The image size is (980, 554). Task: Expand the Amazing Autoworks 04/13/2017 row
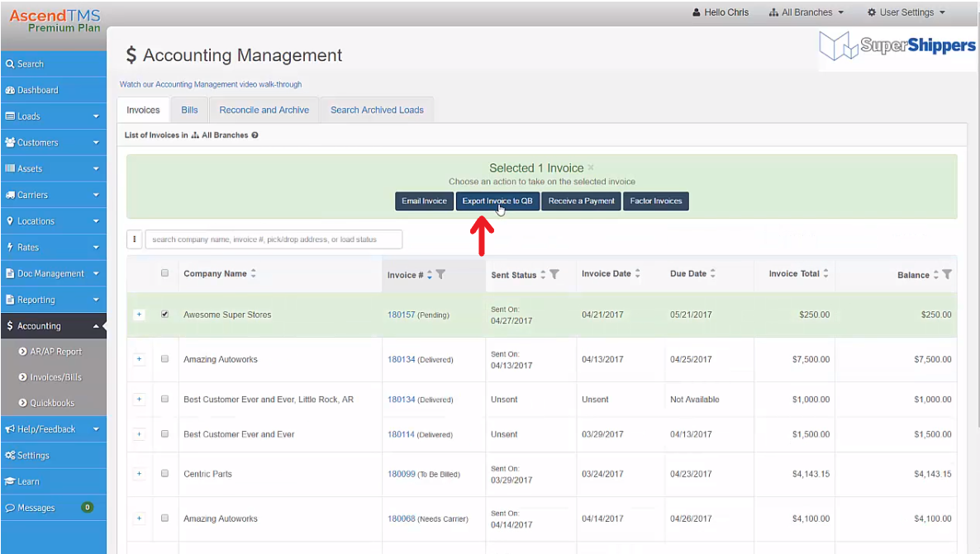click(140, 359)
